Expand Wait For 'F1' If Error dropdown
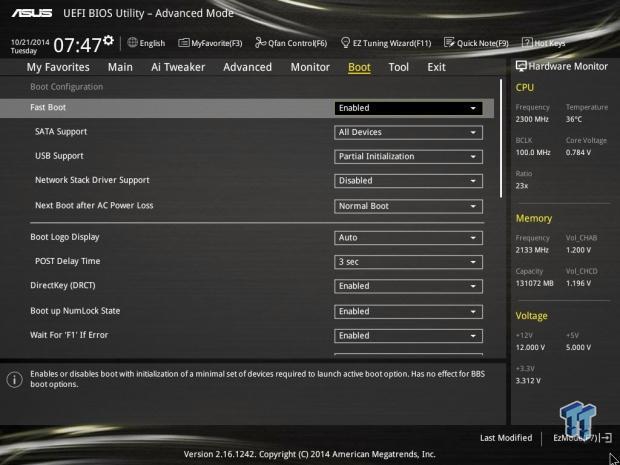The image size is (620, 465). tap(408, 336)
